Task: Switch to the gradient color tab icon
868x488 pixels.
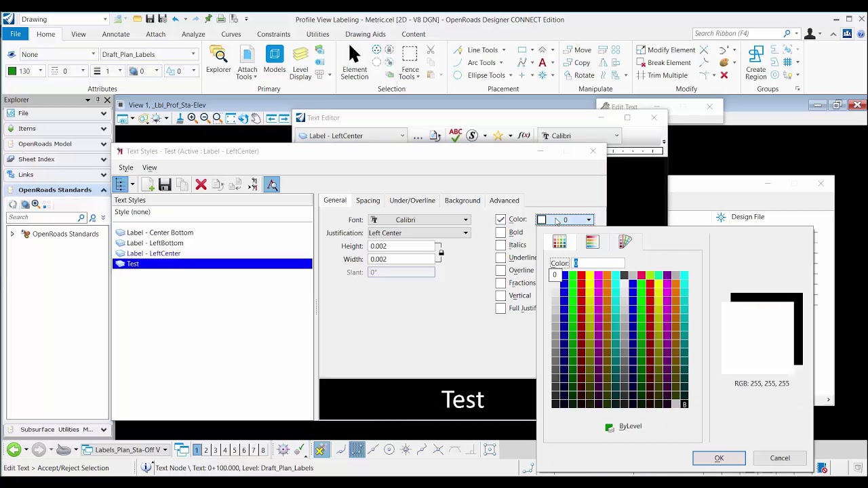Action: (592, 241)
